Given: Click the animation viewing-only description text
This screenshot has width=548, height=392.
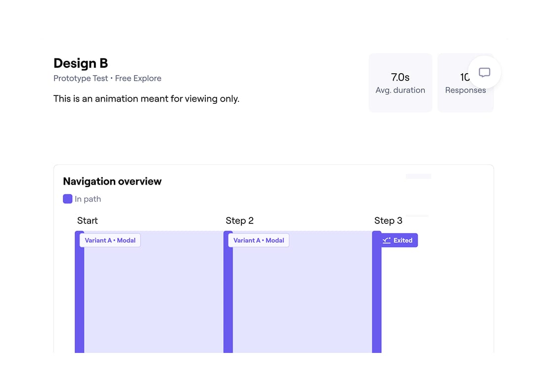Looking at the screenshot, I should 146,99.
